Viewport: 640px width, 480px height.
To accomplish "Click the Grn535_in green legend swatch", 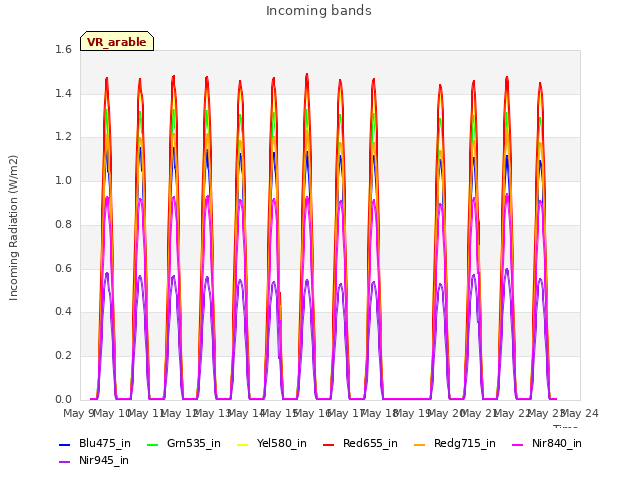I will pos(152,444).
